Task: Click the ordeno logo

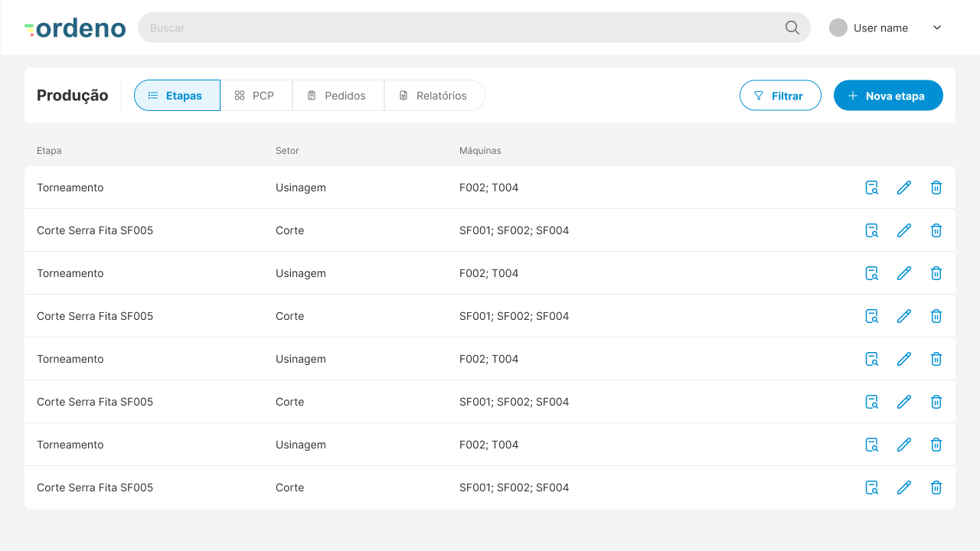Action: pos(75,28)
